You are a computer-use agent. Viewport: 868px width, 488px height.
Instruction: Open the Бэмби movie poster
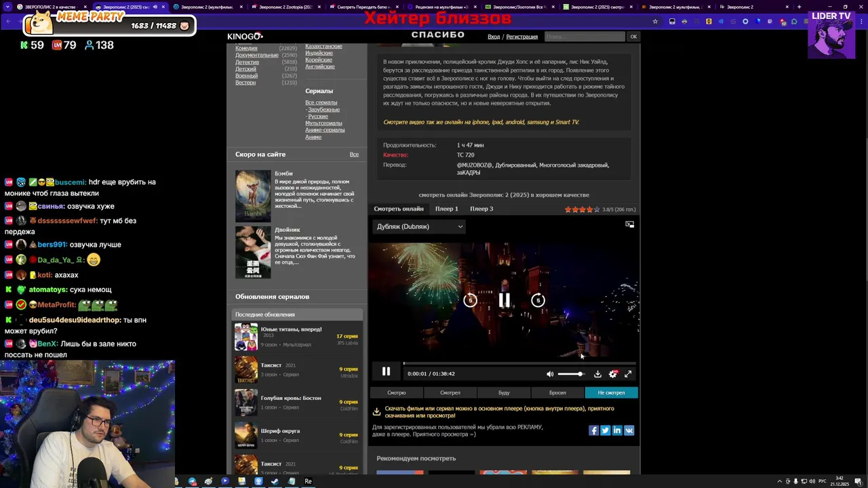[x=253, y=196]
